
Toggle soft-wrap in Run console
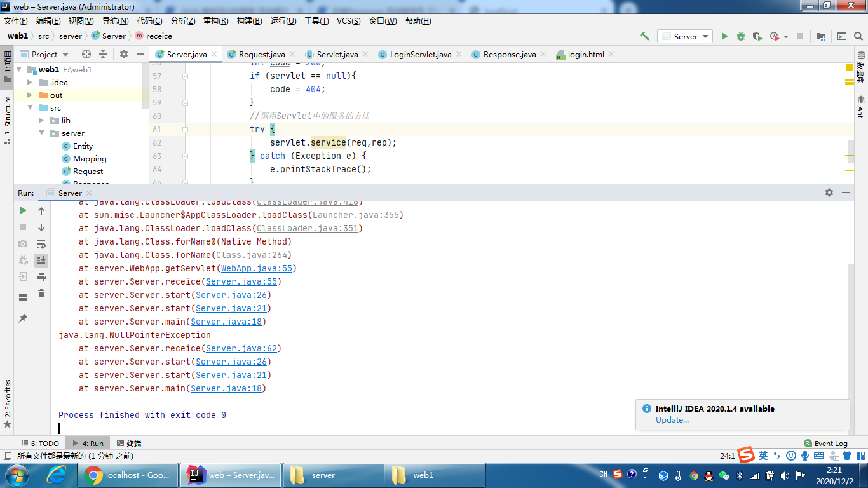click(41, 243)
